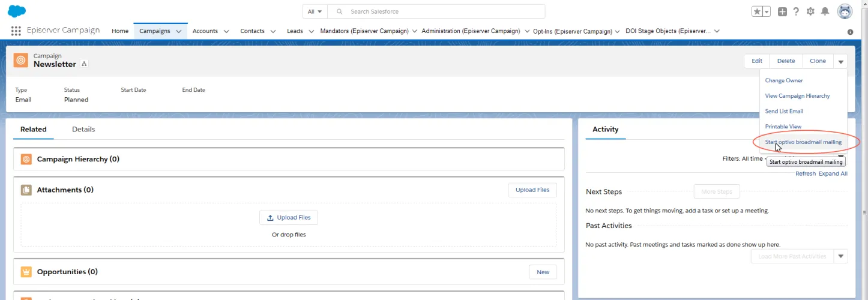Open dropdown beside Load More Past Activities
The image size is (868, 300).
pos(841,256)
